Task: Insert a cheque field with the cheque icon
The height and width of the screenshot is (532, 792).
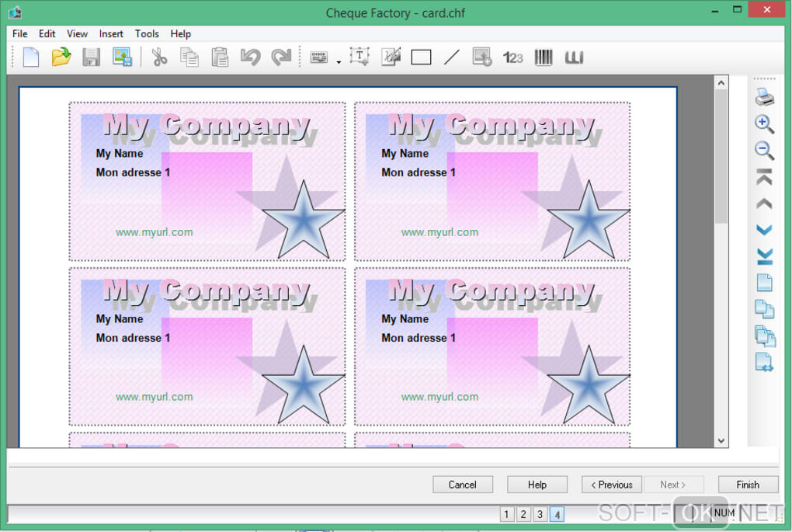Action: click(x=318, y=57)
